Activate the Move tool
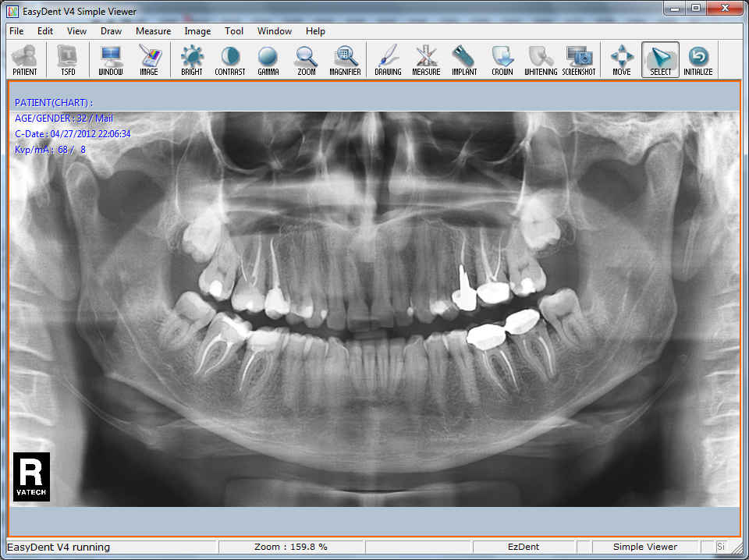749x560 pixels. click(x=622, y=60)
